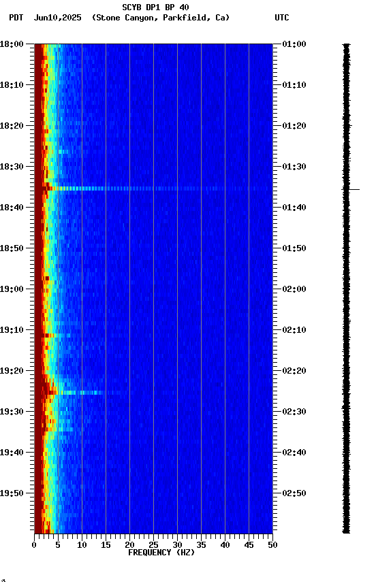
Task: Click the "5" frequency axis tick label
Action: [58, 545]
